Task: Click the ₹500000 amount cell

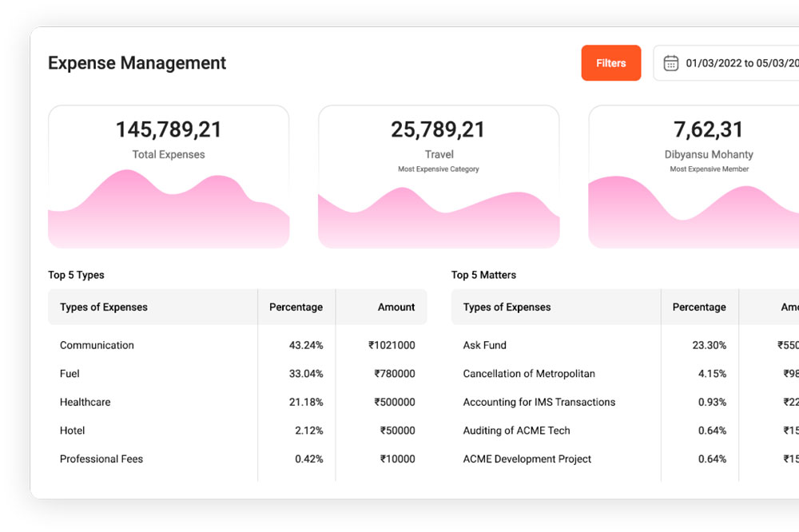Action: click(395, 403)
